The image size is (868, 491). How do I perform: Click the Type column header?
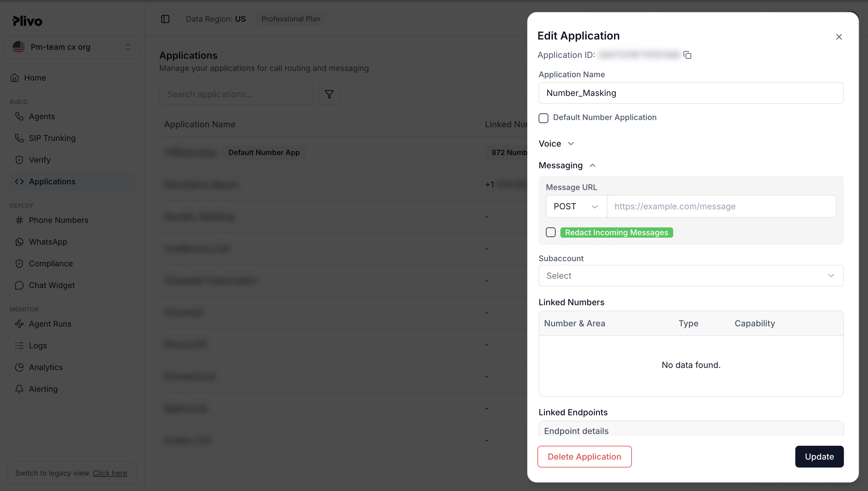688,323
